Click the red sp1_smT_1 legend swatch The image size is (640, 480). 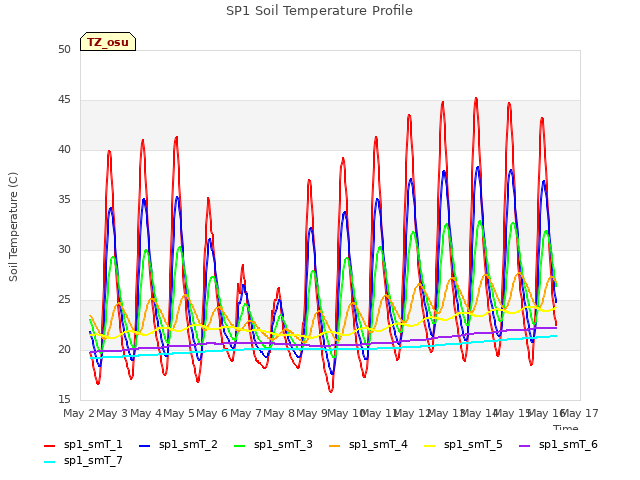[x=49, y=446]
